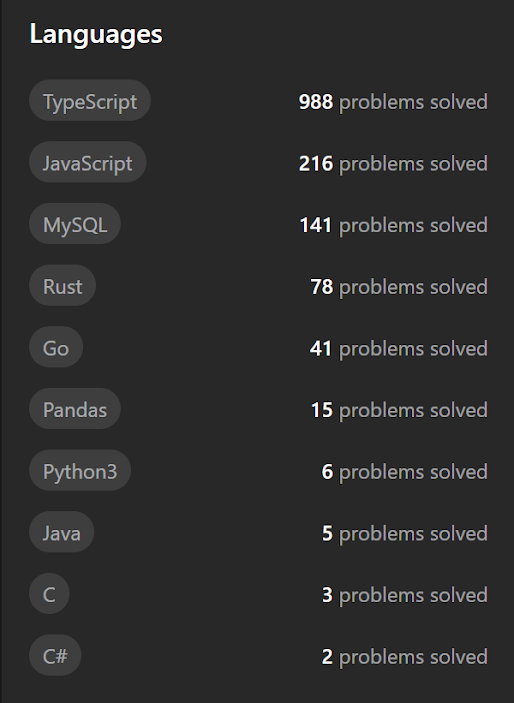Click 988 problems solved count

click(x=393, y=102)
